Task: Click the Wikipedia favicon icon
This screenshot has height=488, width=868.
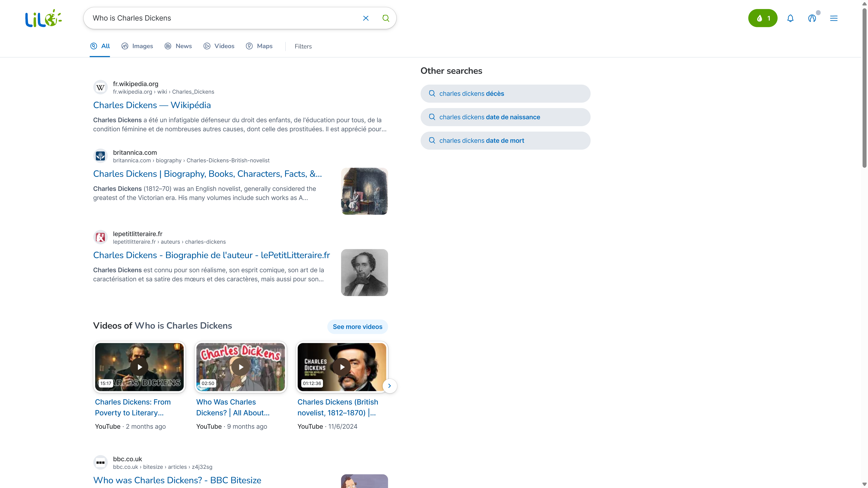Action: pos(100,88)
